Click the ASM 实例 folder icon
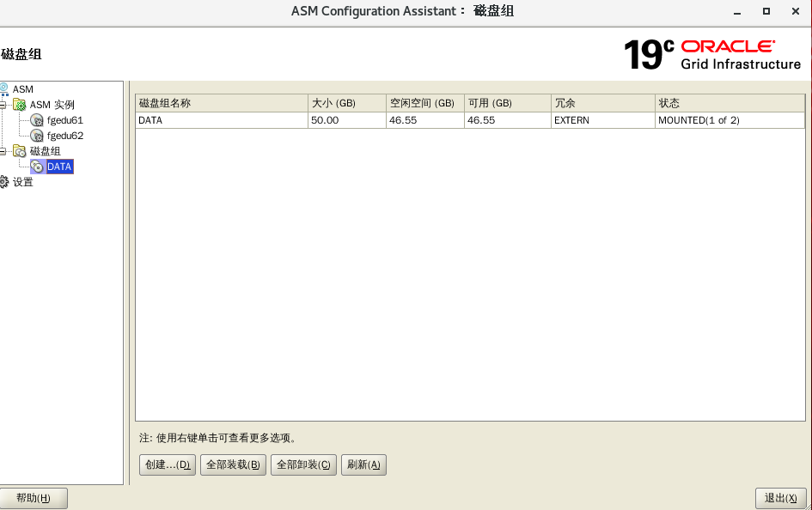The width and height of the screenshot is (812, 510). pyautogui.click(x=20, y=105)
